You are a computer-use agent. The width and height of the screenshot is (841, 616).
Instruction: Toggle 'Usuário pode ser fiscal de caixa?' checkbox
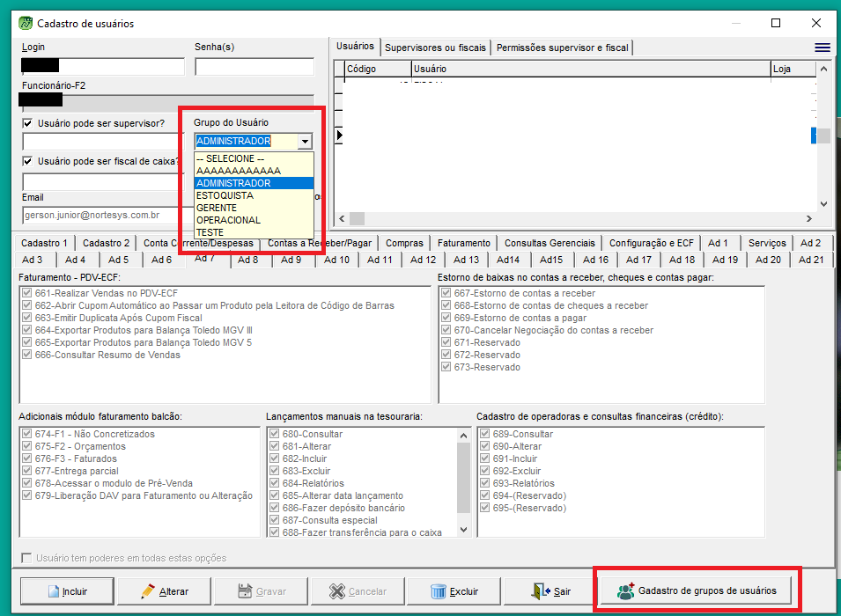pyautogui.click(x=28, y=162)
